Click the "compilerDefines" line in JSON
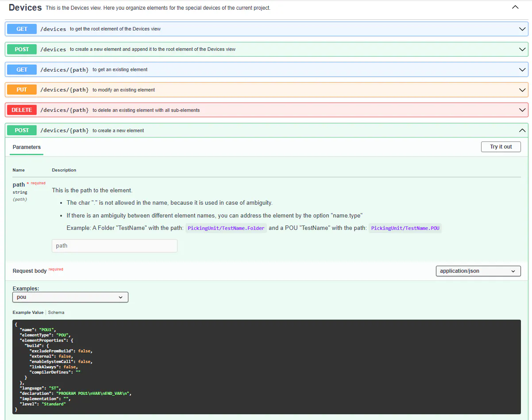Screen dimensions: 532x420 (x=55, y=372)
